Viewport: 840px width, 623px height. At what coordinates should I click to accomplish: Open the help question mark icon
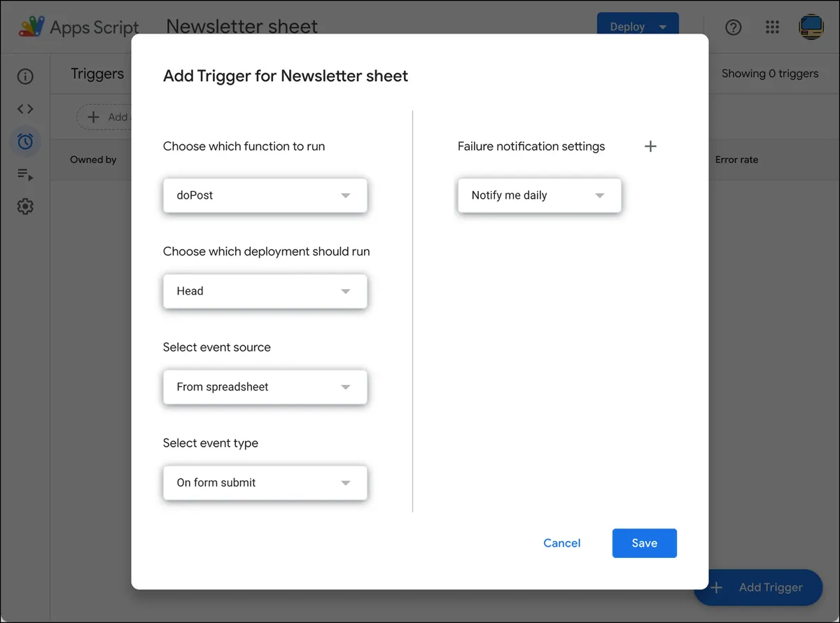(x=733, y=27)
